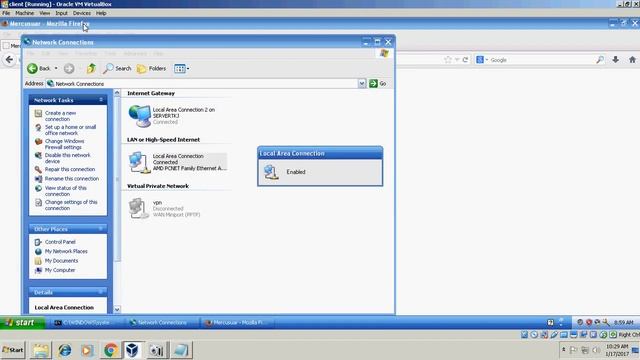Select the vpn connection icon

pyautogui.click(x=139, y=208)
